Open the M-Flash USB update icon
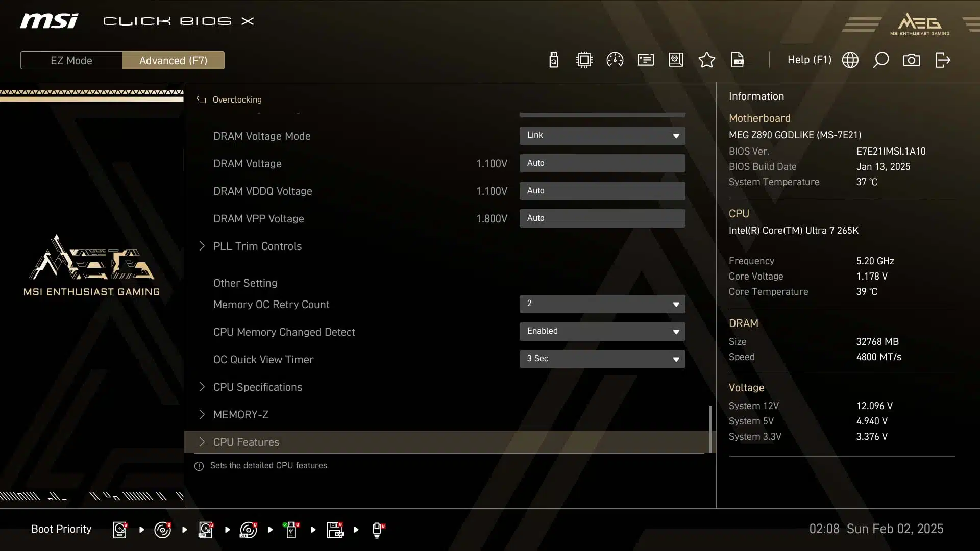Image resolution: width=980 pixels, height=551 pixels. (553, 60)
